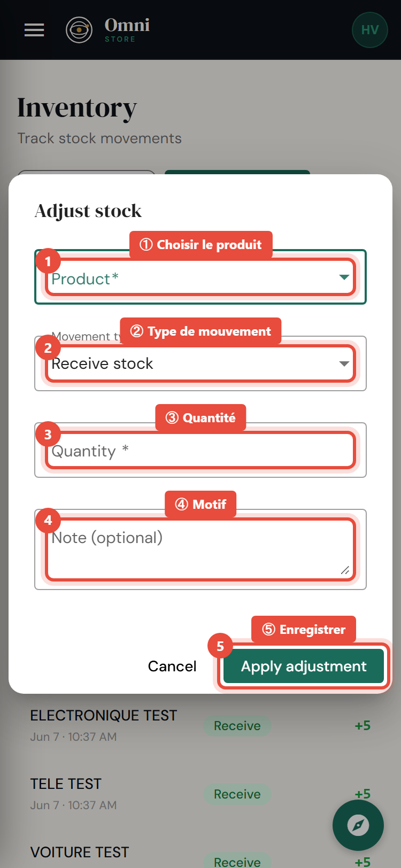Click the Omni STORE brand text
This screenshot has height=868, width=401.
(127, 30)
